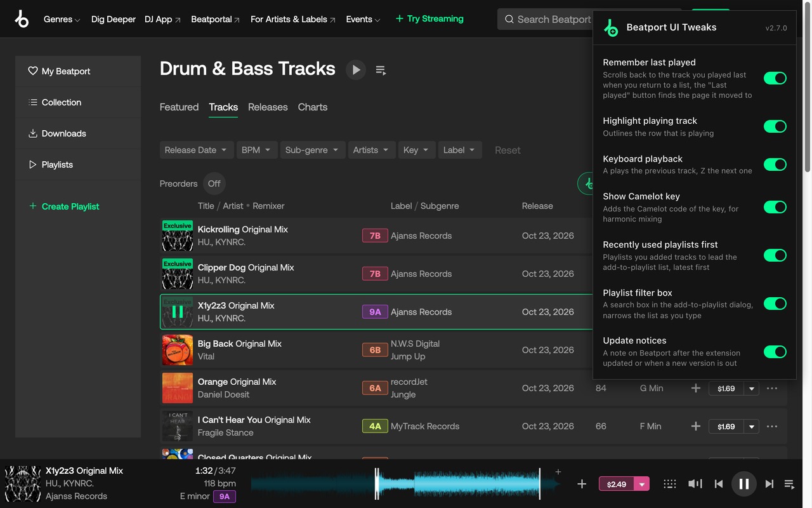Click Create Playlist in the sidebar
The image size is (812, 508).
tap(64, 206)
